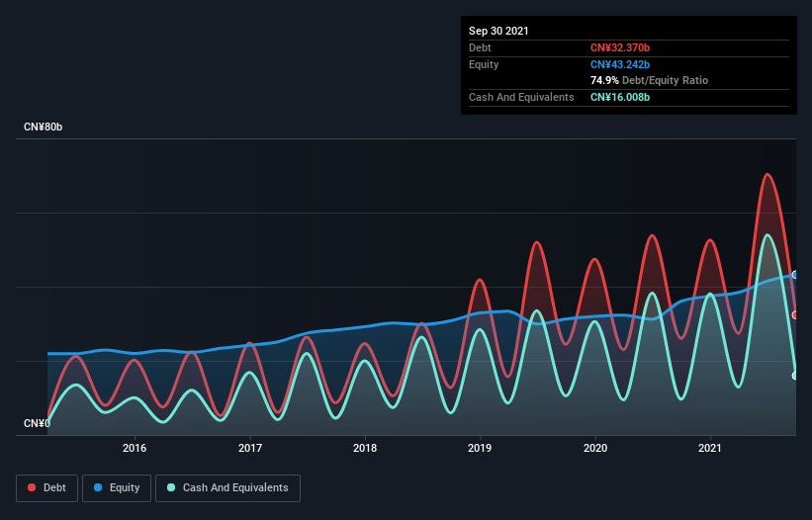Click the 2016 x-axis label
The image size is (812, 520).
135,448
